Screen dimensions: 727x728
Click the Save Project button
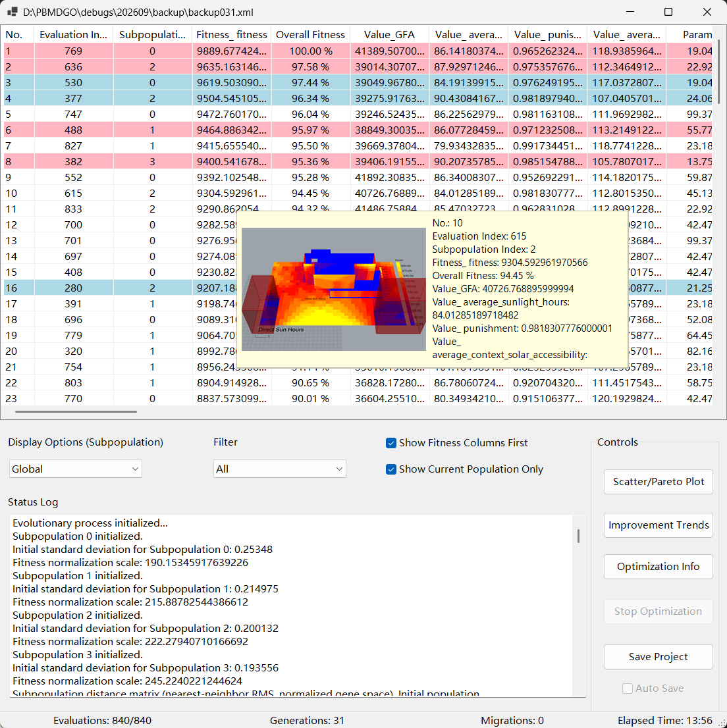659,656
